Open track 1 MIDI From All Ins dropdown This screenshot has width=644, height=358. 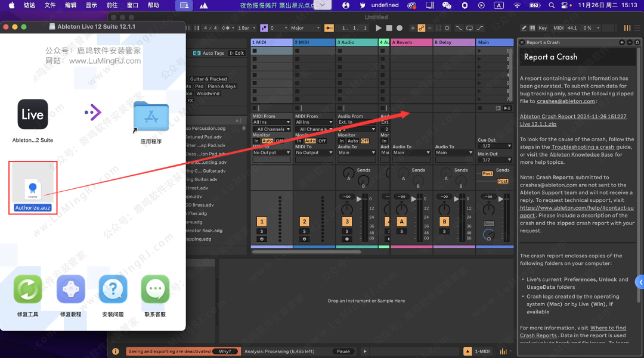[271, 123]
